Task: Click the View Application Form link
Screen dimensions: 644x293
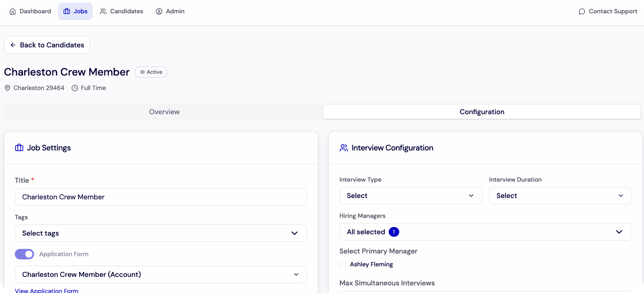Action: pyautogui.click(x=47, y=290)
